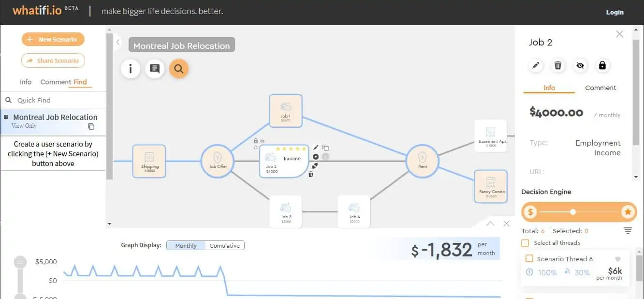Copy the Montreal Job Relocation scenario

91,127
